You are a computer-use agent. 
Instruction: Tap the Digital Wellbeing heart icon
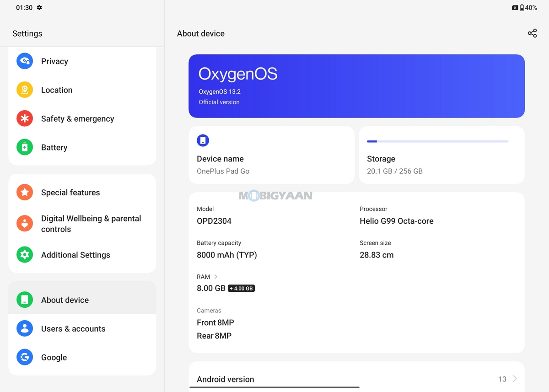point(25,224)
